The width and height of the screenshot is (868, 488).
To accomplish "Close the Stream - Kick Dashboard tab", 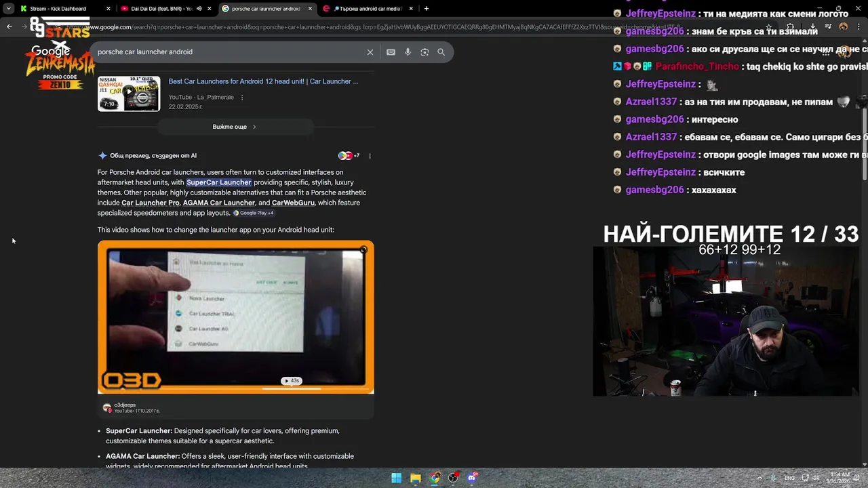I will pos(108,9).
